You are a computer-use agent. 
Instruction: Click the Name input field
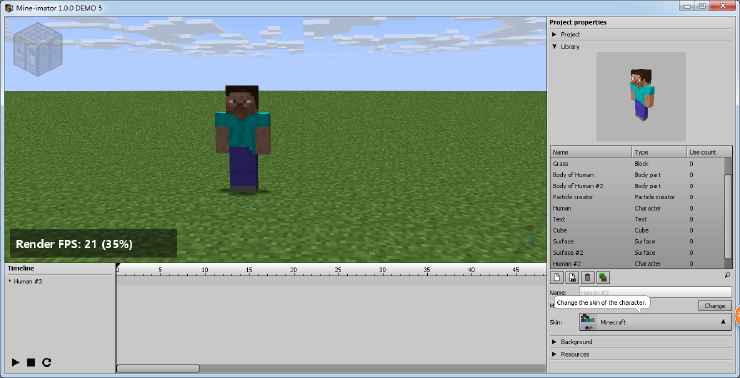tap(655, 292)
